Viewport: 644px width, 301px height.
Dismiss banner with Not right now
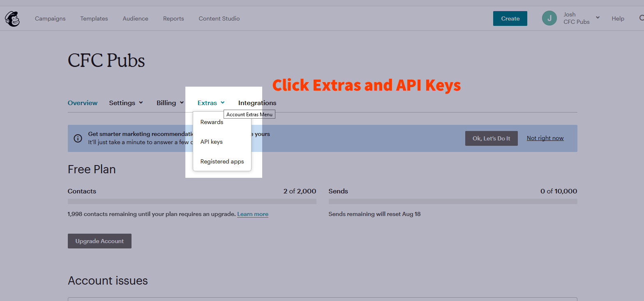tap(545, 138)
